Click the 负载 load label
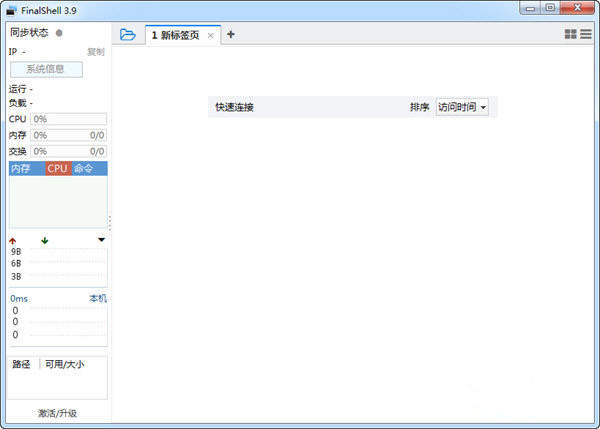600x429 pixels. (x=18, y=103)
